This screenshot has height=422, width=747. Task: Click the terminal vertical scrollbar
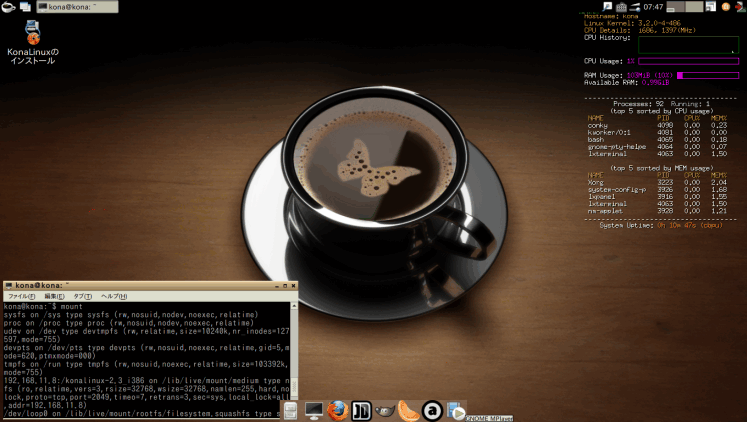tap(294, 352)
